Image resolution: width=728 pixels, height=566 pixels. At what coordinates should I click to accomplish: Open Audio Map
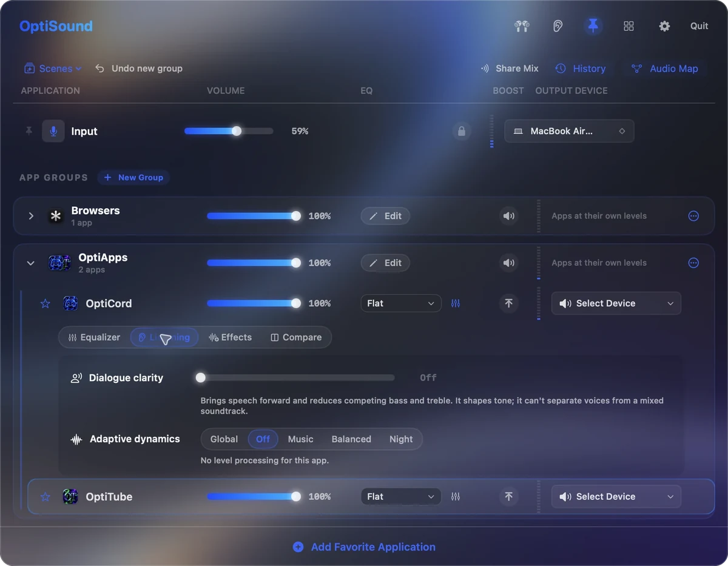pyautogui.click(x=665, y=69)
